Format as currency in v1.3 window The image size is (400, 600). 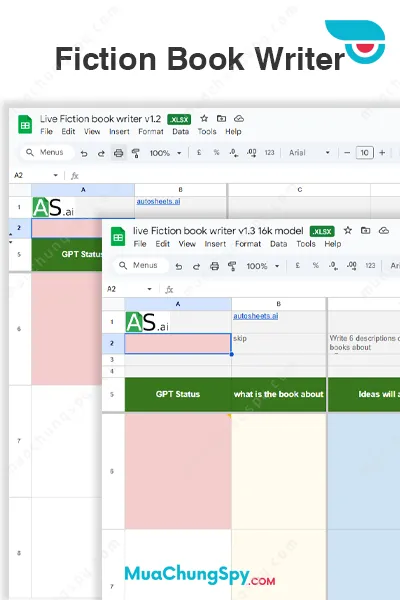297,265
